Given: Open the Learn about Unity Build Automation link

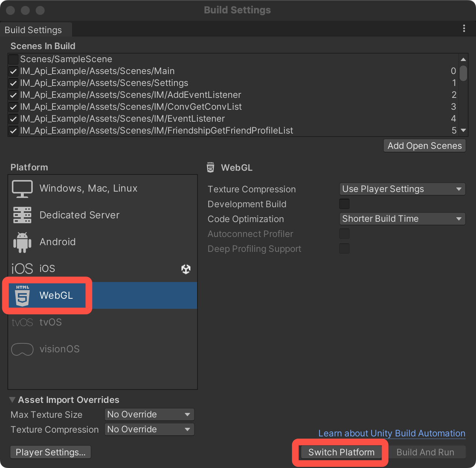Looking at the screenshot, I should pos(392,433).
